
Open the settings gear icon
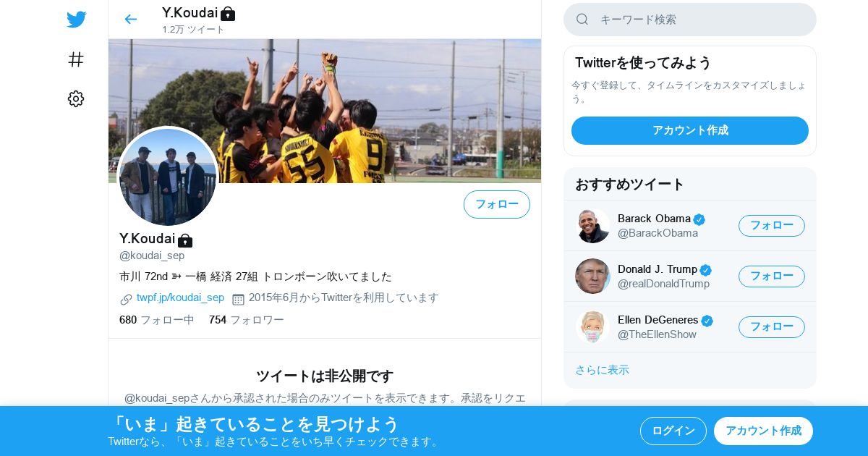coord(76,99)
